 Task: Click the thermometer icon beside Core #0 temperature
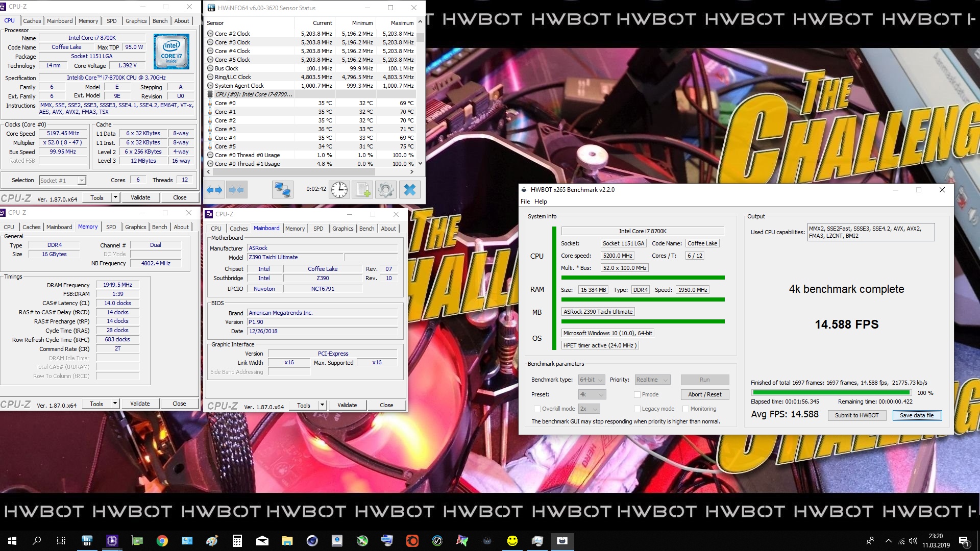[x=210, y=103]
